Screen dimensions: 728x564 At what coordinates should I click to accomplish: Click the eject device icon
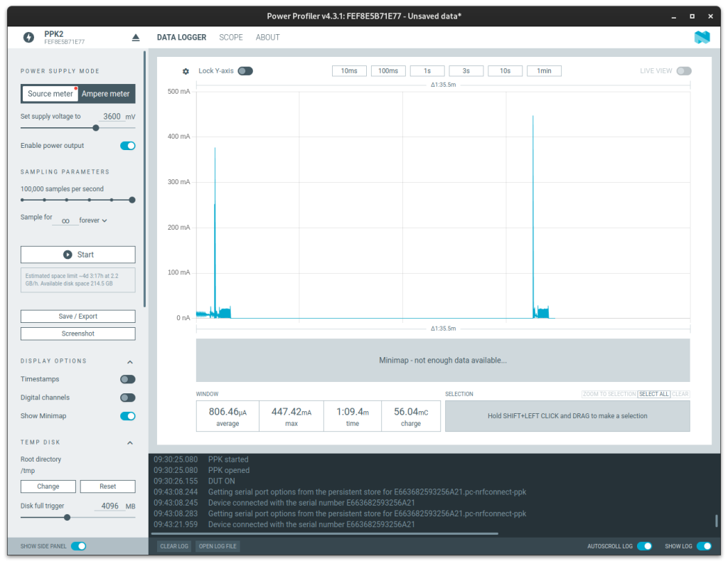pos(136,38)
